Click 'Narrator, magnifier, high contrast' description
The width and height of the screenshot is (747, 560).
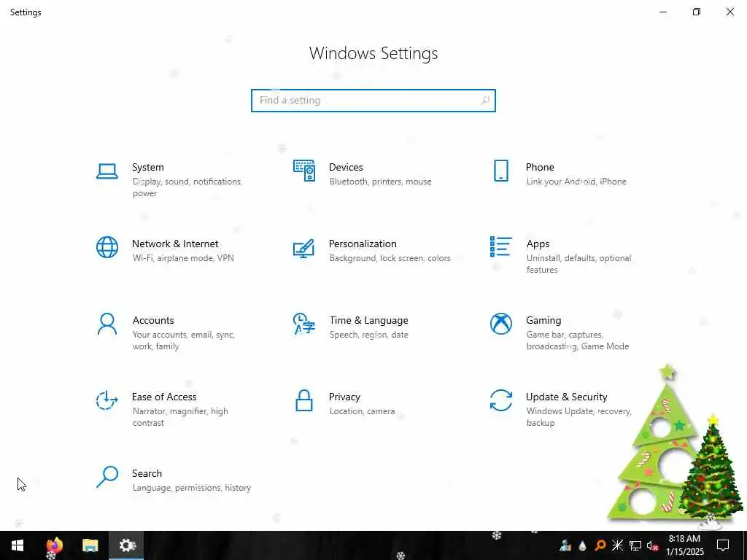click(x=180, y=416)
